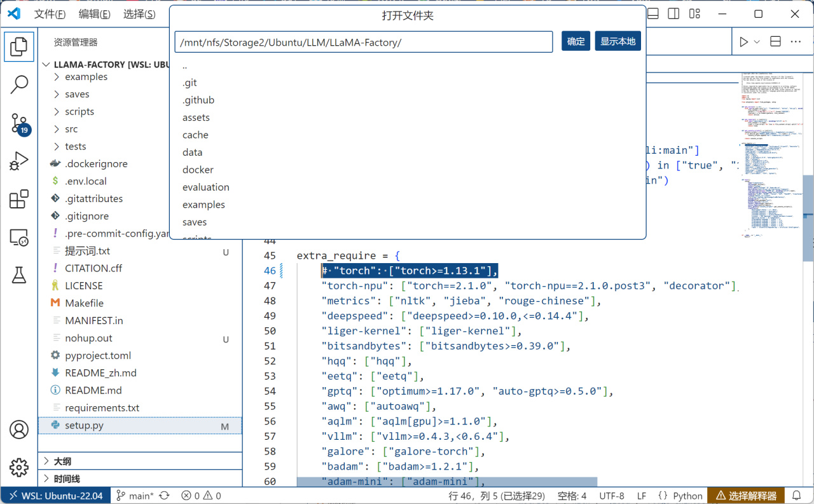Click the 选择解释器 status bar button
814x504 pixels.
point(747,496)
